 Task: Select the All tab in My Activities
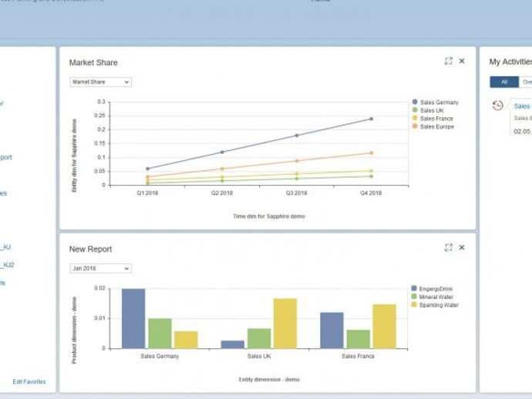click(x=504, y=82)
